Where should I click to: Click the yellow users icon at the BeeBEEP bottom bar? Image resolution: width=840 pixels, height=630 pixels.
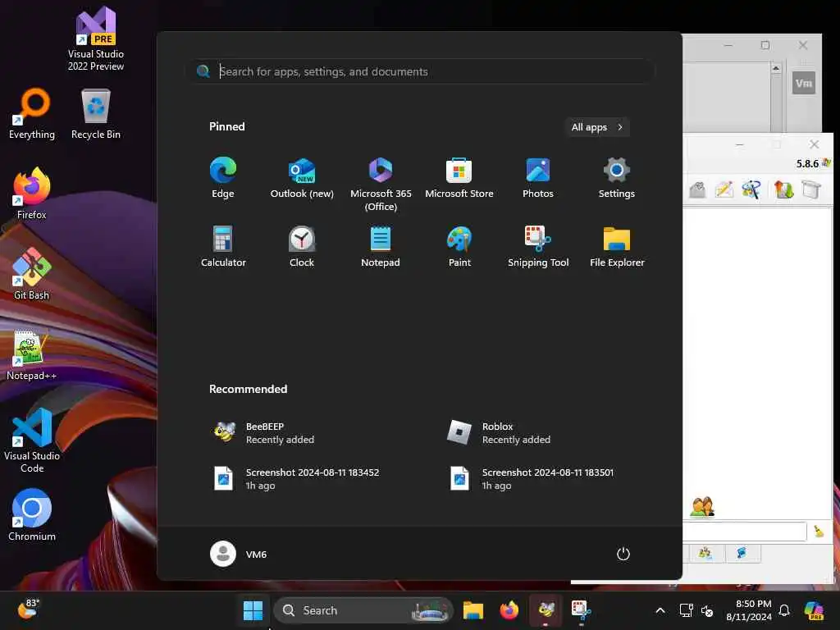(705, 553)
